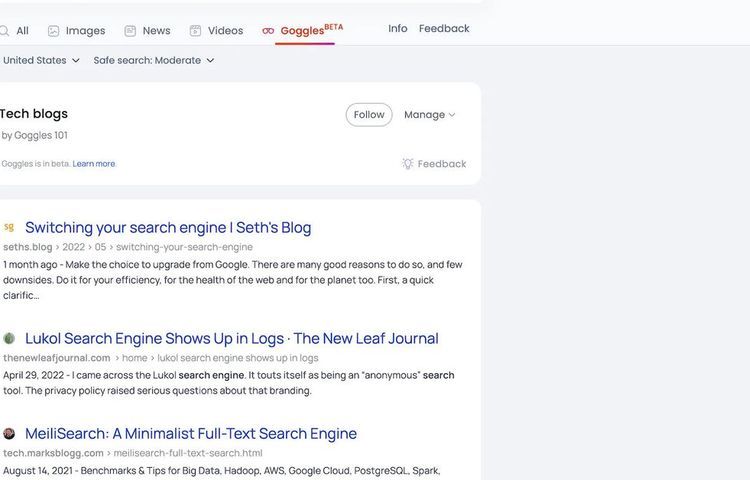
Task: Click tech.marksblogg.com breadcrumb URL
Action: click(x=132, y=453)
